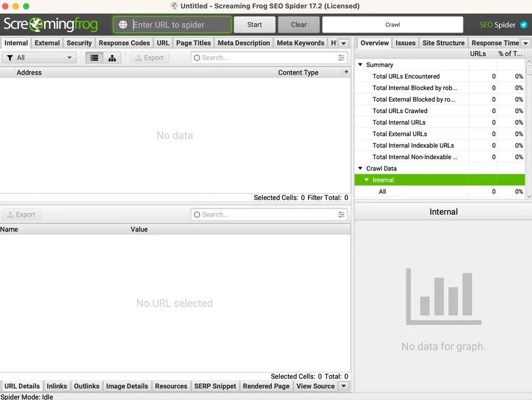This screenshot has width=532, height=400.
Task: Switch to tree view icon
Action: pyautogui.click(x=112, y=58)
